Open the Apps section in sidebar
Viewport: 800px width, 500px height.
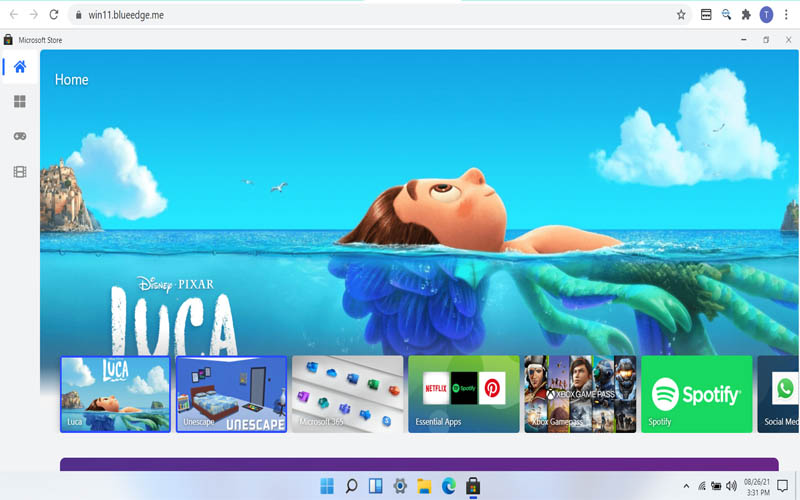(20, 102)
